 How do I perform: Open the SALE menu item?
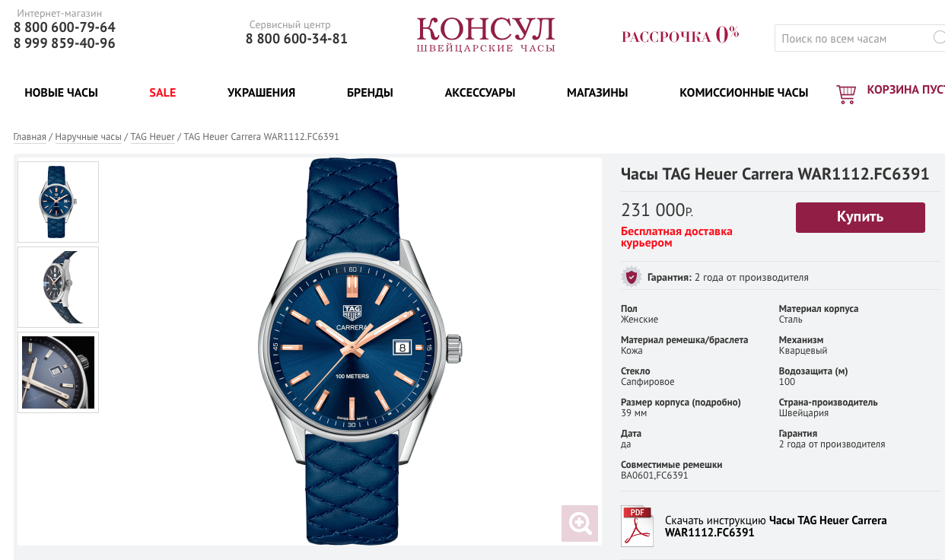point(163,93)
